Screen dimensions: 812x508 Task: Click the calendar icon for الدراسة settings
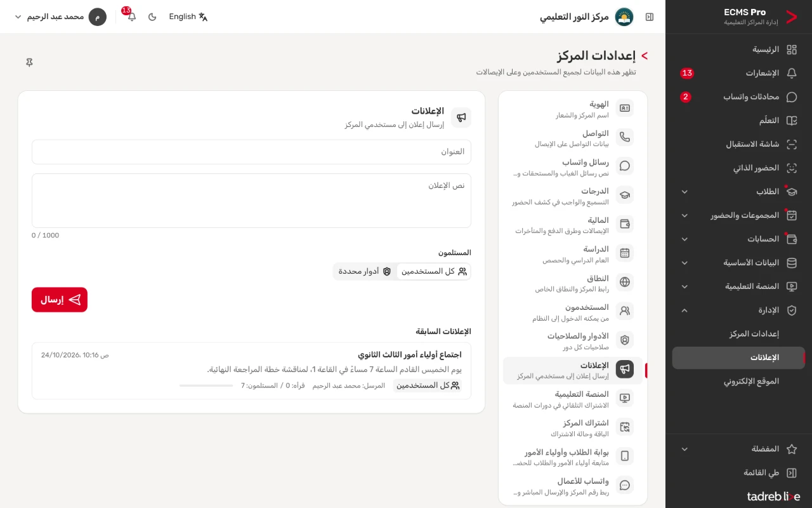coord(625,253)
